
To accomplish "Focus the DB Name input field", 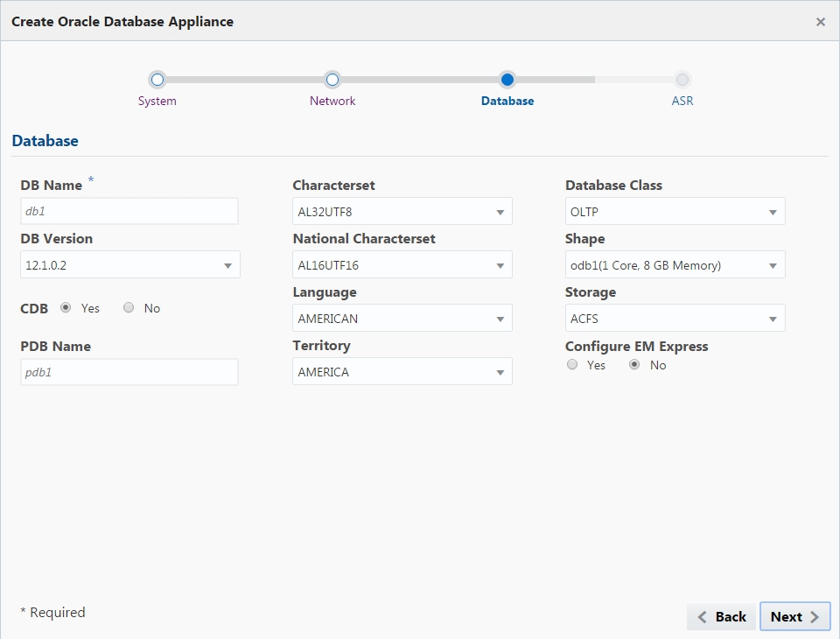I will pos(129,211).
